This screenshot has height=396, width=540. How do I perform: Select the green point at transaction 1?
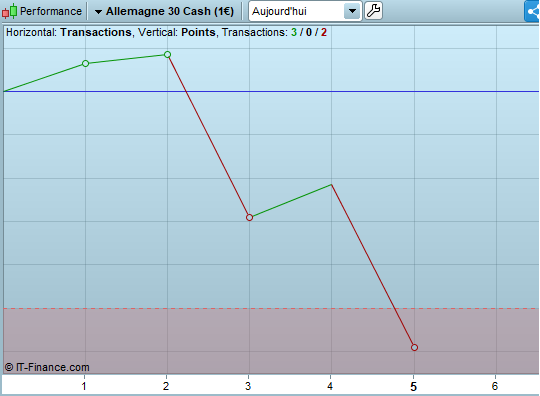pos(85,63)
